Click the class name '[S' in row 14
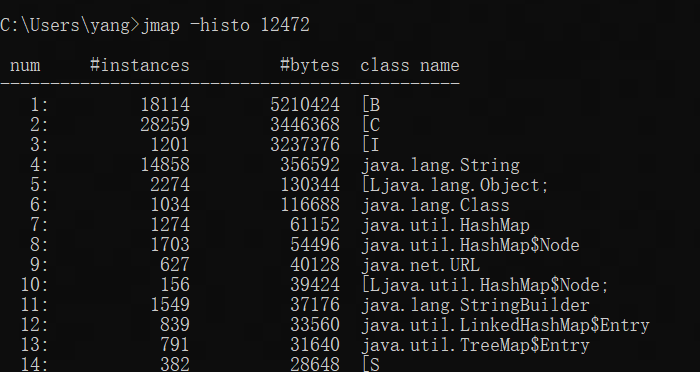This screenshot has width=700, height=372. point(371,364)
